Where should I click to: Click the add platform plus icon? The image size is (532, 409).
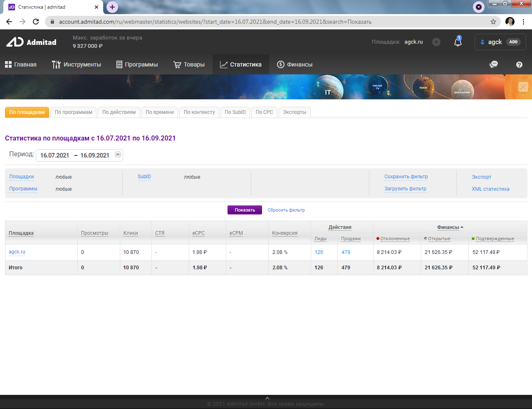pyautogui.click(x=436, y=42)
